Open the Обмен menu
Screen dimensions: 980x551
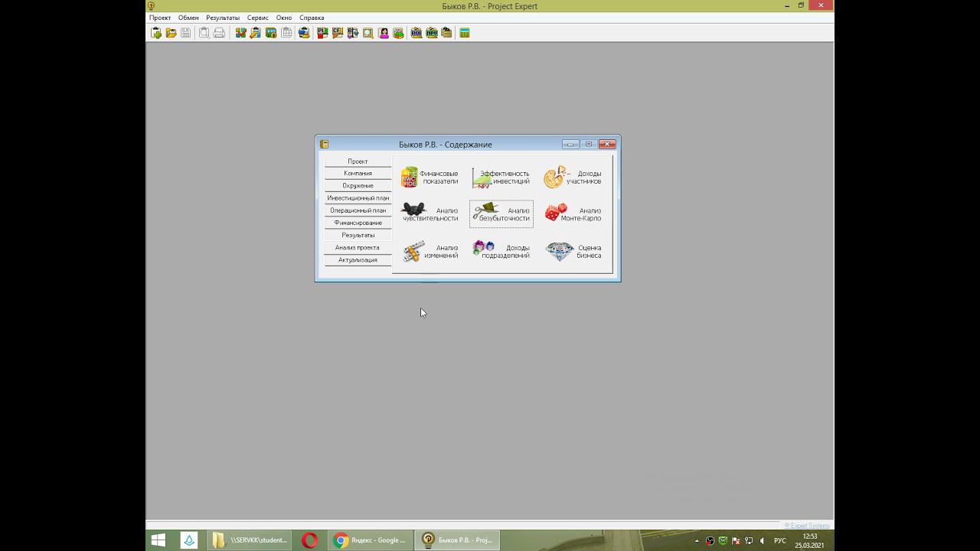coord(188,18)
